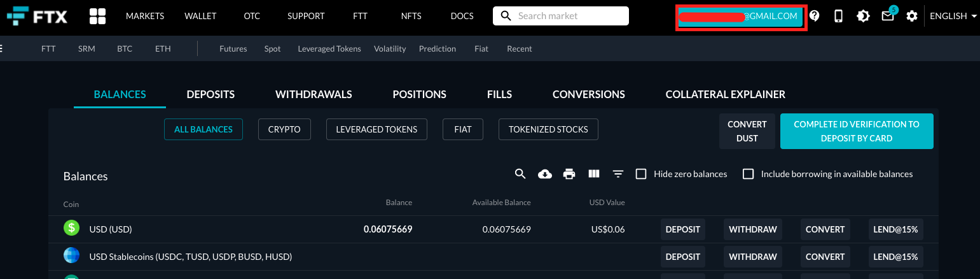This screenshot has height=279, width=980.
Task: Open the mobile app phone icon
Action: coord(838,16)
